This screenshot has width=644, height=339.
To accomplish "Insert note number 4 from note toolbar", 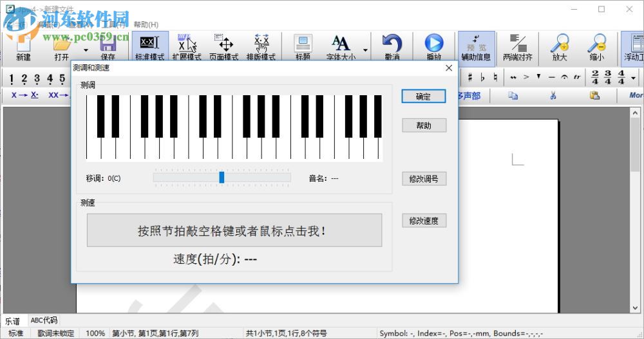I will tap(50, 78).
